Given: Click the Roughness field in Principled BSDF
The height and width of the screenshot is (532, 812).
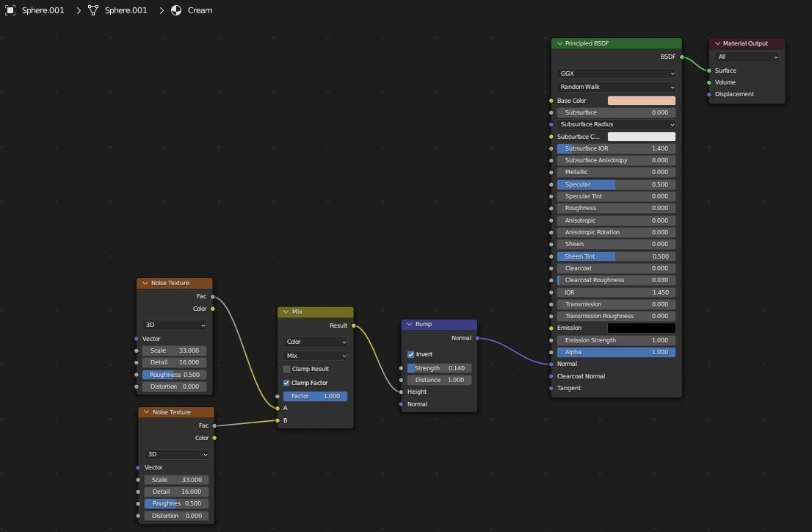Looking at the screenshot, I should 616,208.
